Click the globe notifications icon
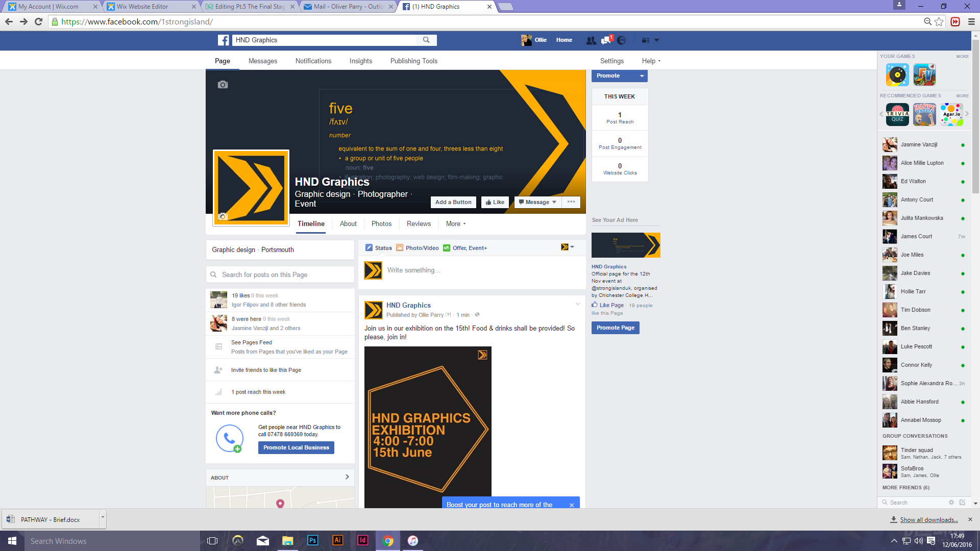 [621, 40]
